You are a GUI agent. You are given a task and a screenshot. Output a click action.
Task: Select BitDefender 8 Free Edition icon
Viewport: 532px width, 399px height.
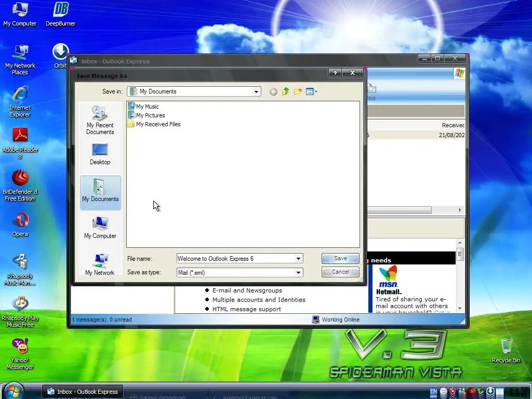pyautogui.click(x=20, y=186)
